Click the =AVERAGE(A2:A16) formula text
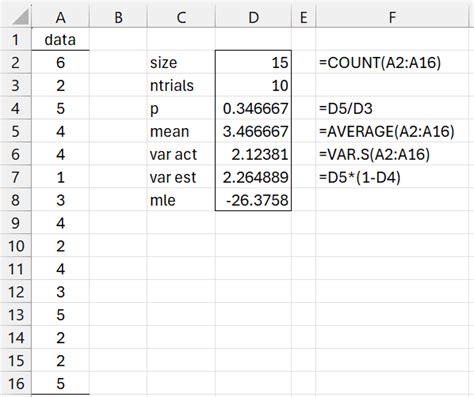474x397 pixels. [387, 131]
